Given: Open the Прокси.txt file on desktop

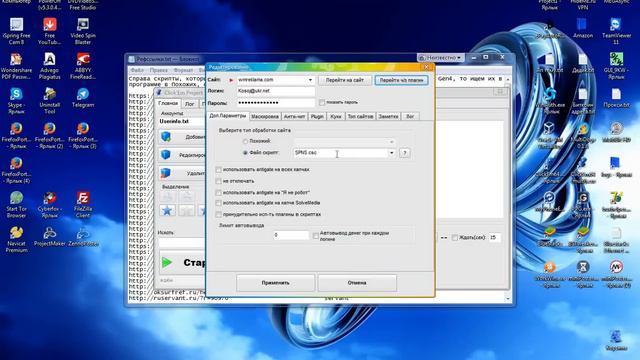Looking at the screenshot, I should [x=616, y=98].
